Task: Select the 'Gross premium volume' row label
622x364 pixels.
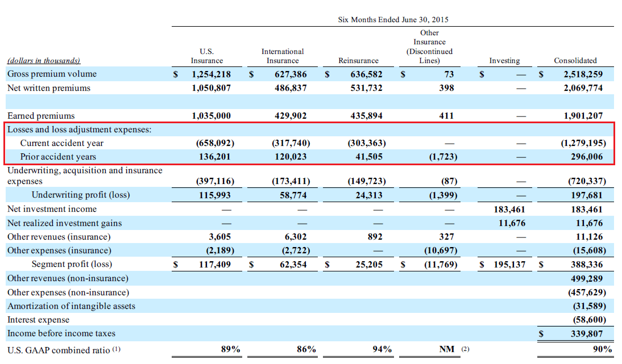Action: tap(52, 74)
